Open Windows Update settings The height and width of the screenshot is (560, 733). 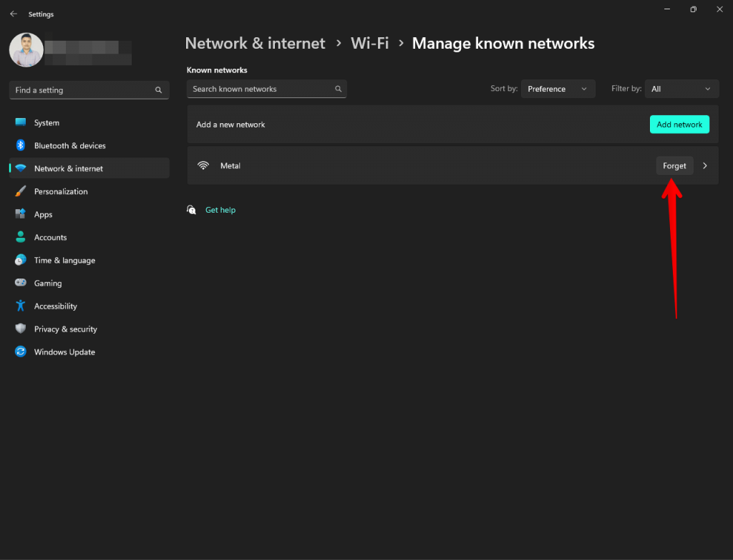[89, 352]
